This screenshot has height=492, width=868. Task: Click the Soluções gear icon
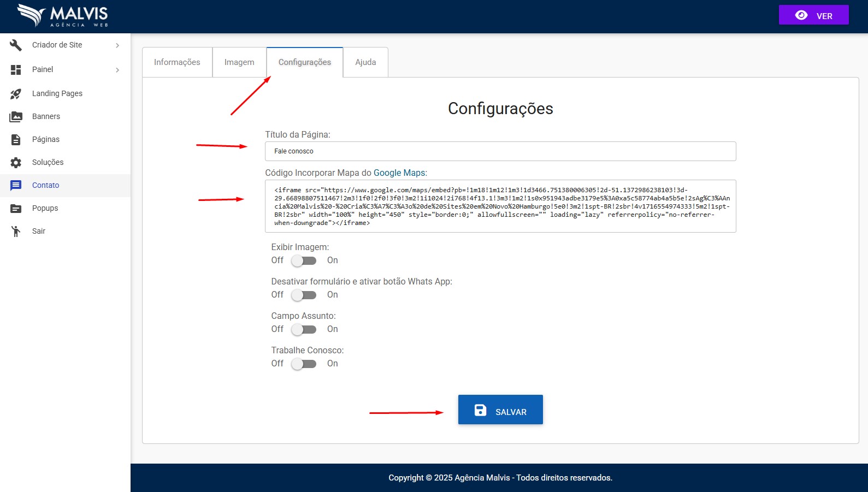[x=16, y=163]
